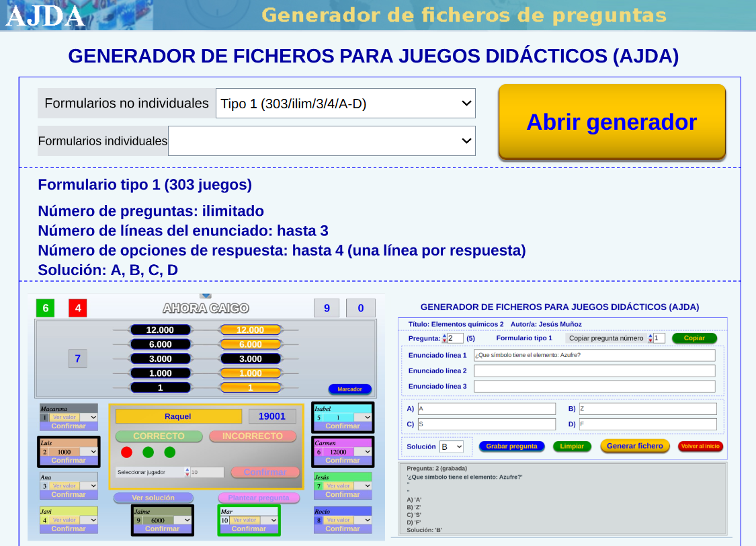Image resolution: width=756 pixels, height=546 pixels.
Task: Click the blue Marcador button
Action: (x=349, y=389)
